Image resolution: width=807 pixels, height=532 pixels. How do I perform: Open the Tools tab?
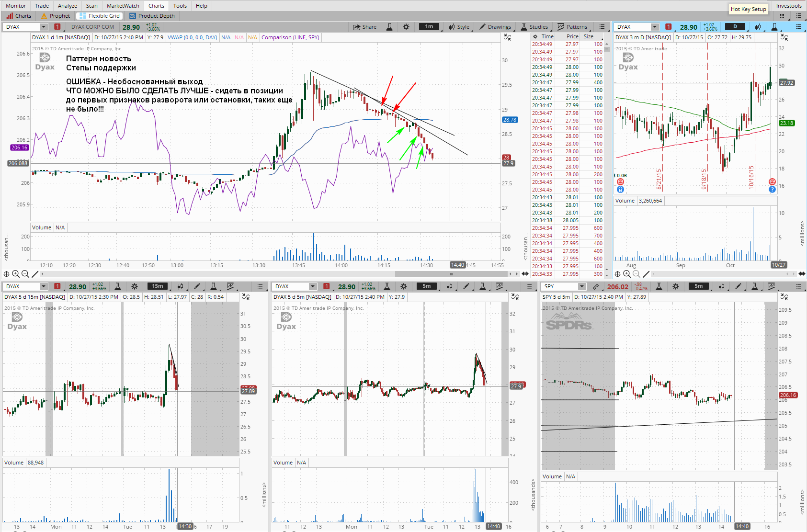click(180, 6)
